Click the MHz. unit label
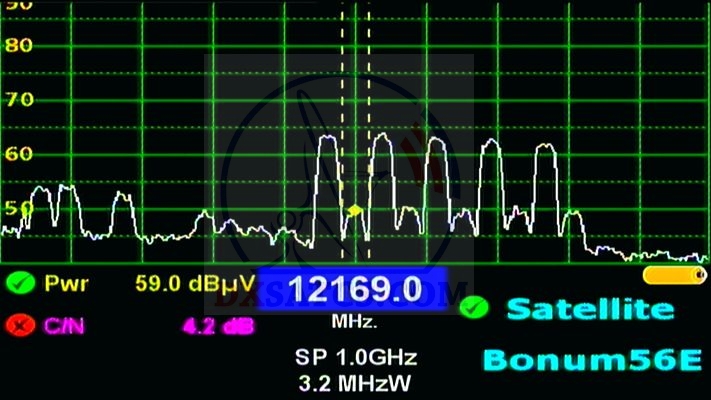Viewport: 711px width, 400px height. [x=354, y=322]
